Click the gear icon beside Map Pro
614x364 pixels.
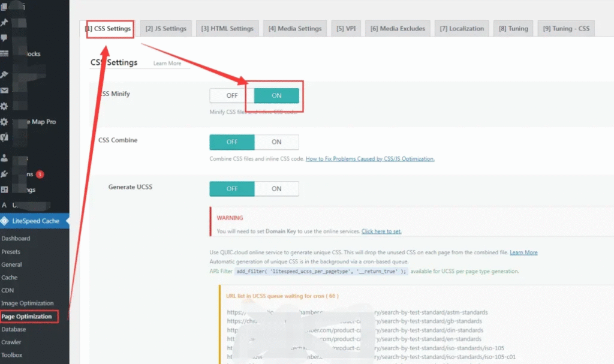coord(4,122)
